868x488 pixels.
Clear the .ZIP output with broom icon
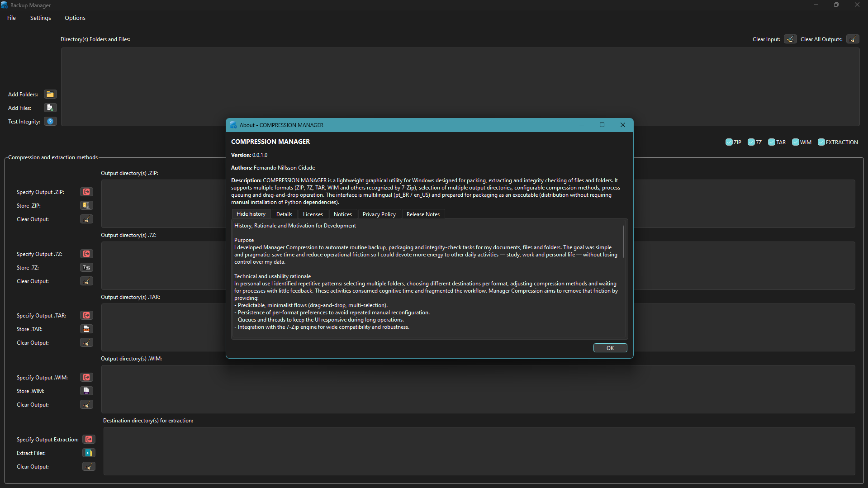(86, 219)
